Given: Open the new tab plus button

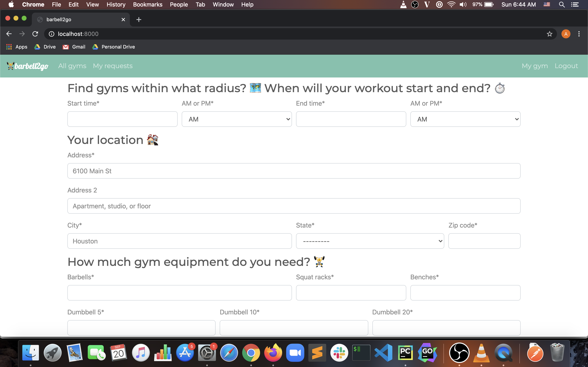Looking at the screenshot, I should click(139, 20).
